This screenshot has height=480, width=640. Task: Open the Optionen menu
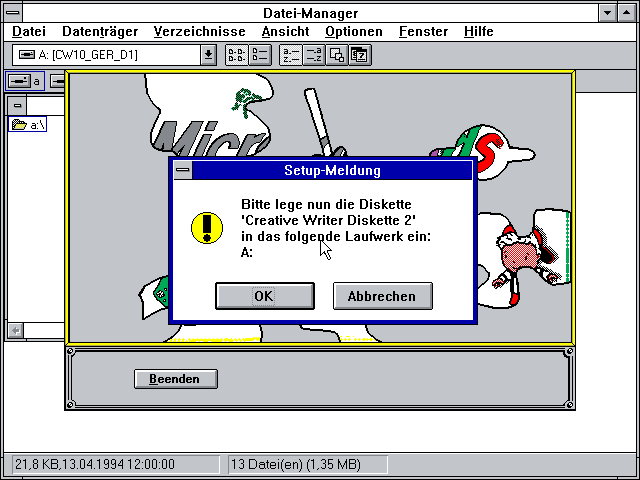(x=353, y=32)
